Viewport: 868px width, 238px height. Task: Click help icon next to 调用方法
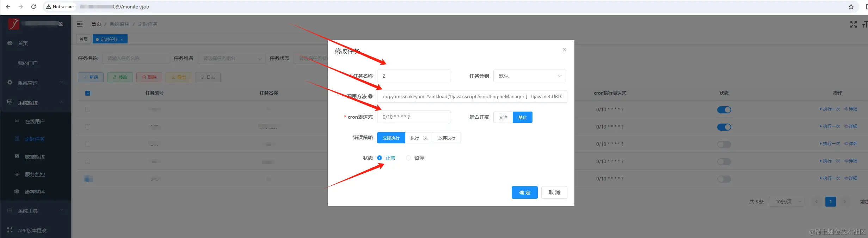tap(370, 96)
